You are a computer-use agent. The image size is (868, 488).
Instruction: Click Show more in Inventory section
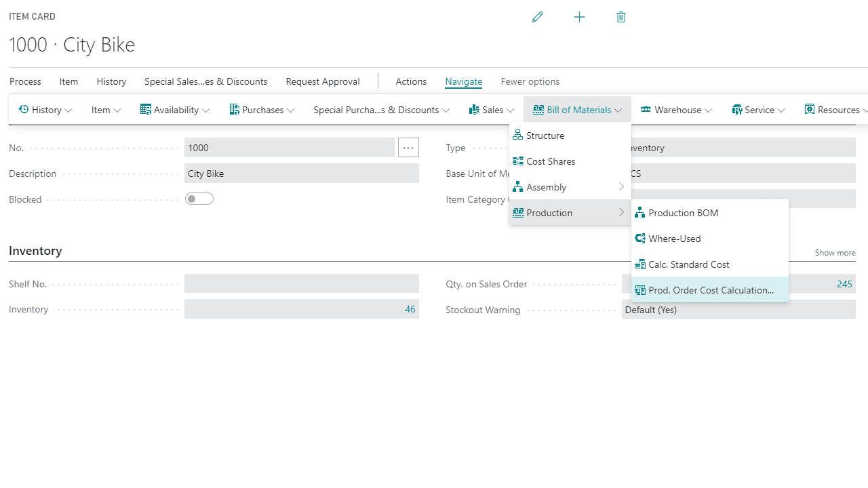(x=835, y=253)
